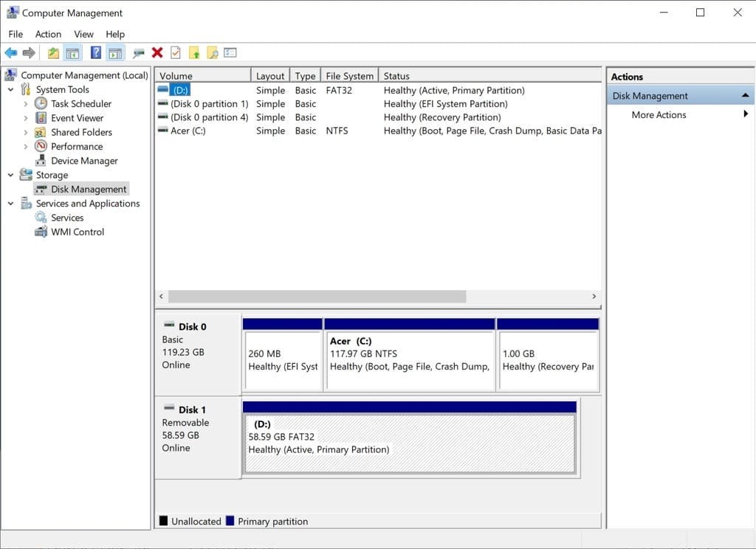The image size is (756, 549).
Task: Click the yellow page with magnifier icon
Action: click(213, 52)
